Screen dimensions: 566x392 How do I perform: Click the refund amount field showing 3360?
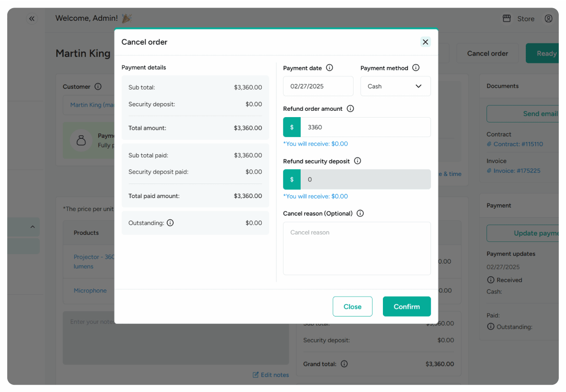point(365,127)
